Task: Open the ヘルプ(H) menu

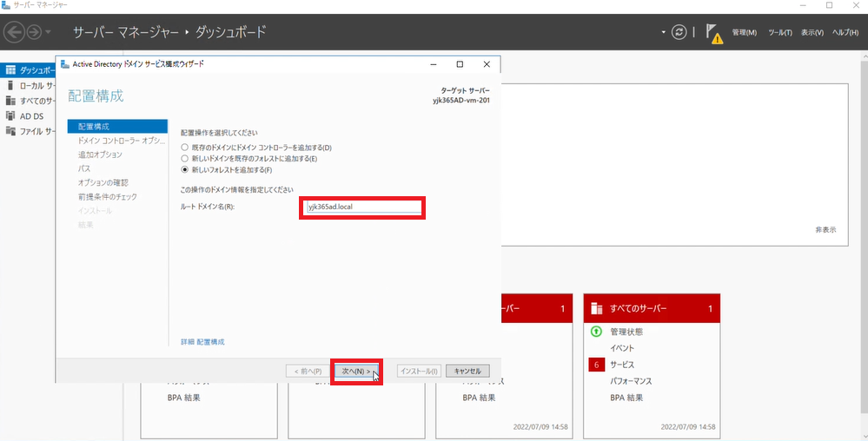Action: pyautogui.click(x=845, y=33)
